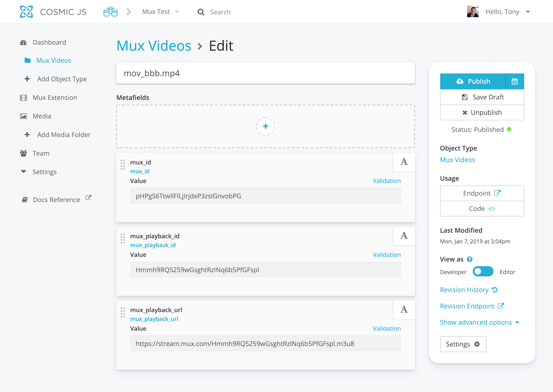Click the Docs Reference external link icon

[x=88, y=198]
